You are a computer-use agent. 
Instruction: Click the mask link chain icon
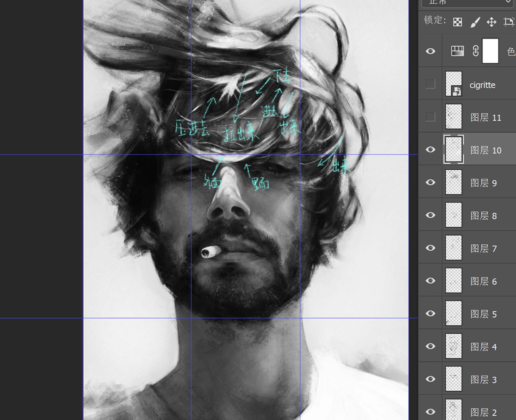click(476, 51)
